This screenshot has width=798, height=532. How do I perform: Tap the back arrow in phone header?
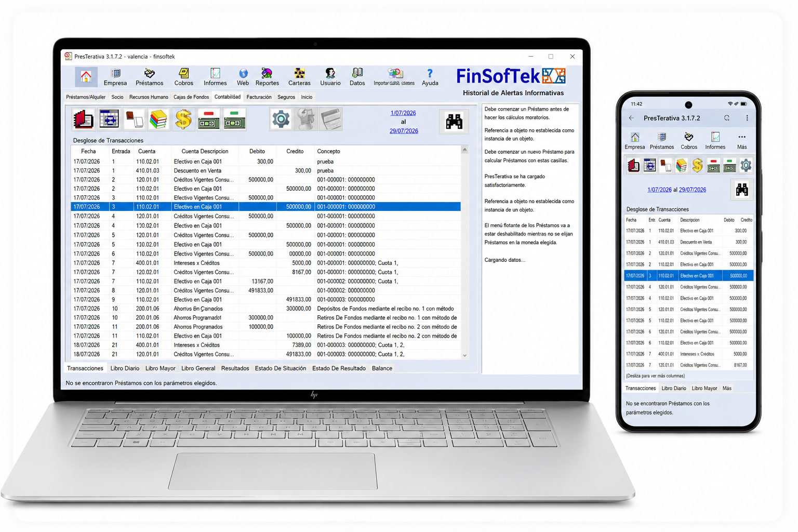631,118
